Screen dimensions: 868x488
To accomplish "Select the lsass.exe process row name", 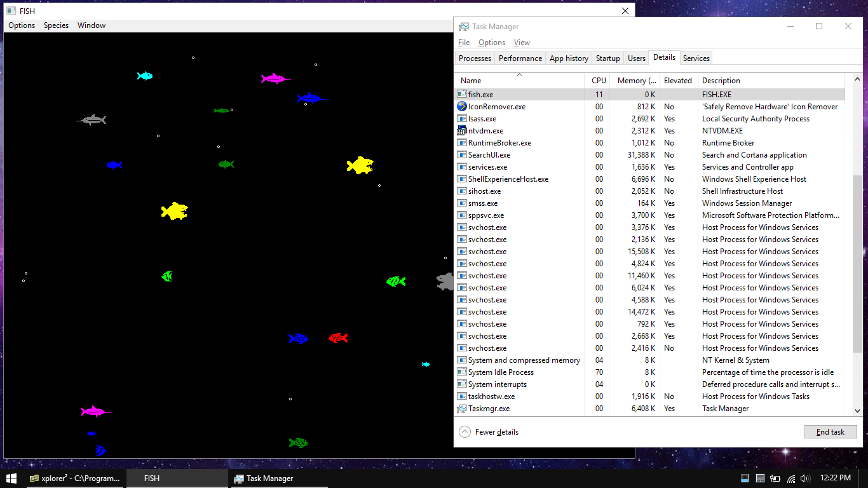I will 482,118.
